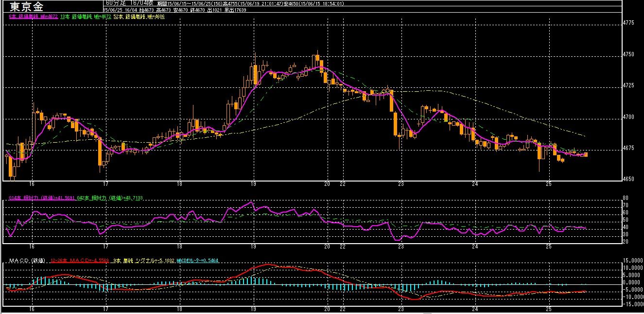The width and height of the screenshot is (644, 314).
Task: Click date 19 under the candlestick chart
Action: (x=254, y=184)
